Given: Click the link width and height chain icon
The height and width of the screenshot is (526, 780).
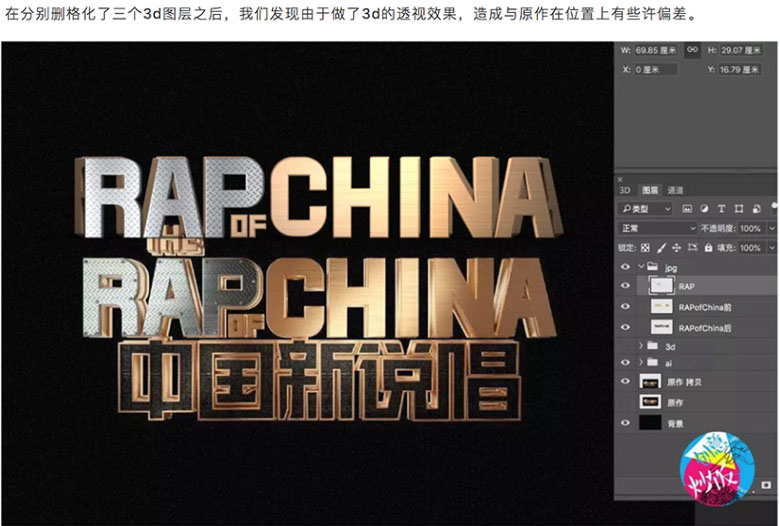Looking at the screenshot, I should pos(692,50).
